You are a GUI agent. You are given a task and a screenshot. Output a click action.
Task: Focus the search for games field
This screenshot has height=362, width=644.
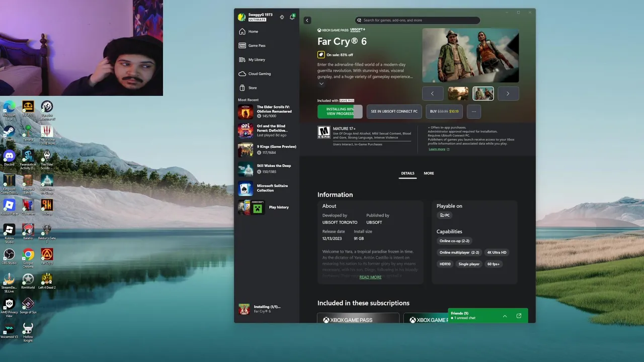[x=418, y=20]
